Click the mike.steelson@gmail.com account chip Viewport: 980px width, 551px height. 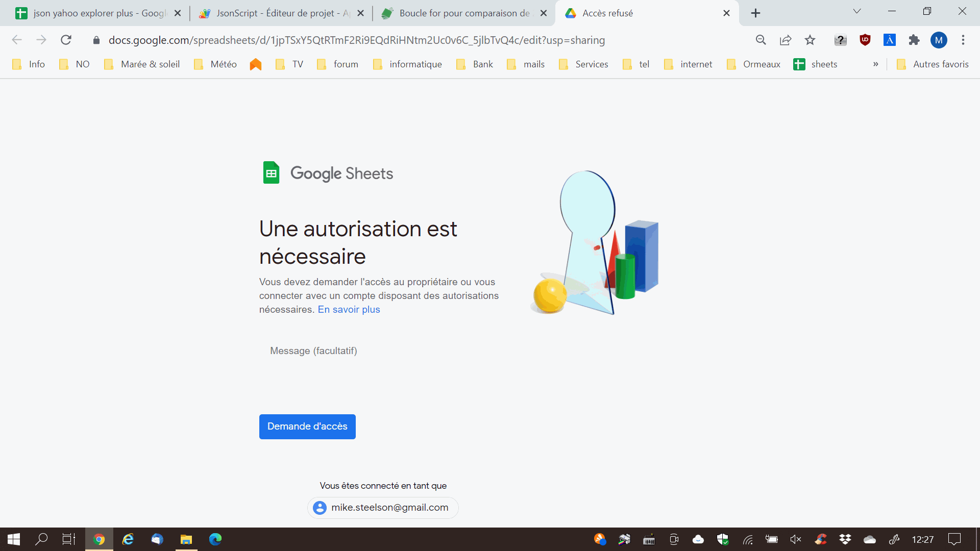(x=383, y=508)
